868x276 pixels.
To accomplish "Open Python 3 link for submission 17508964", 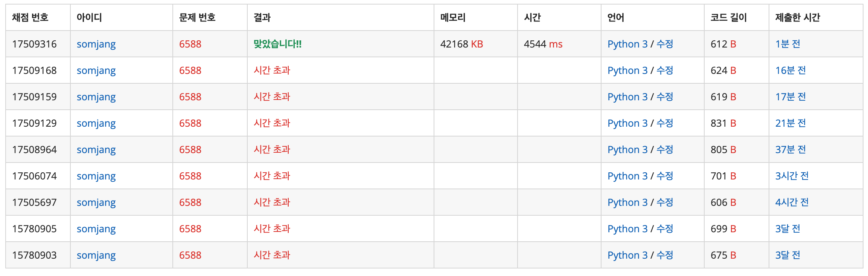I will 627,150.
